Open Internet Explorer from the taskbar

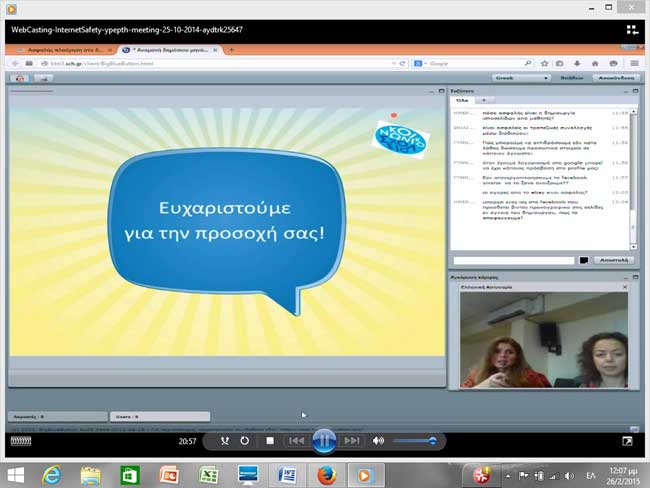[53, 474]
